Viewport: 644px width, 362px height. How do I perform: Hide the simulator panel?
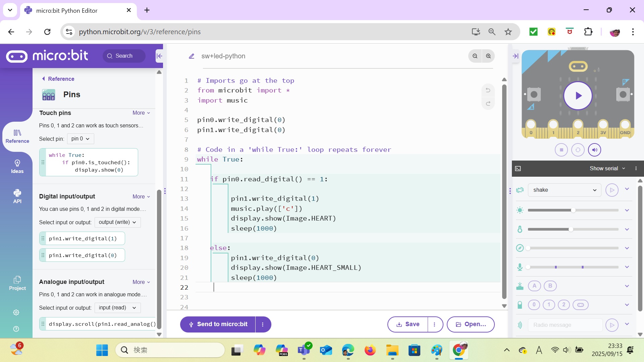click(516, 56)
